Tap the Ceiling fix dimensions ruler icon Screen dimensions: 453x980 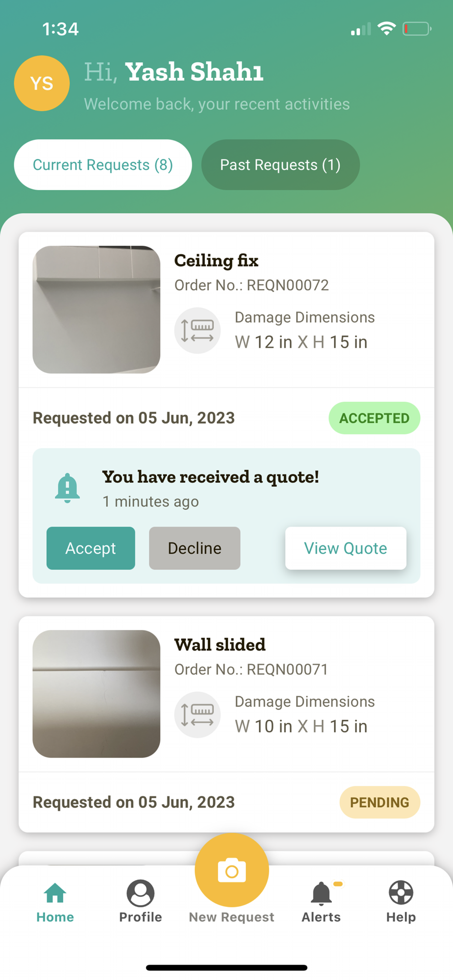[x=198, y=331]
